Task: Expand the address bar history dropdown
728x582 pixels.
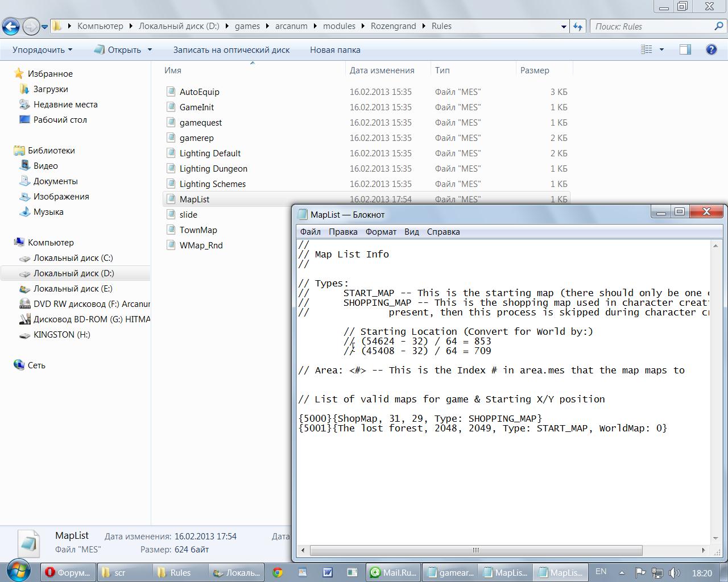Action: [x=564, y=26]
